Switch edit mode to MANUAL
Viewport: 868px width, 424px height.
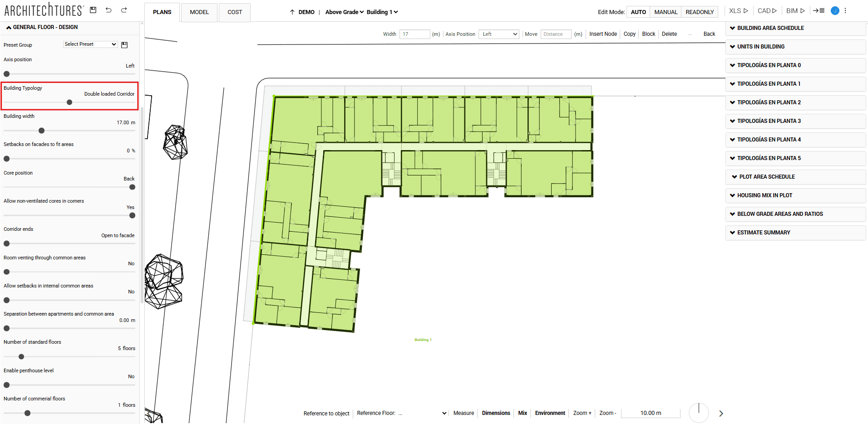[666, 12]
